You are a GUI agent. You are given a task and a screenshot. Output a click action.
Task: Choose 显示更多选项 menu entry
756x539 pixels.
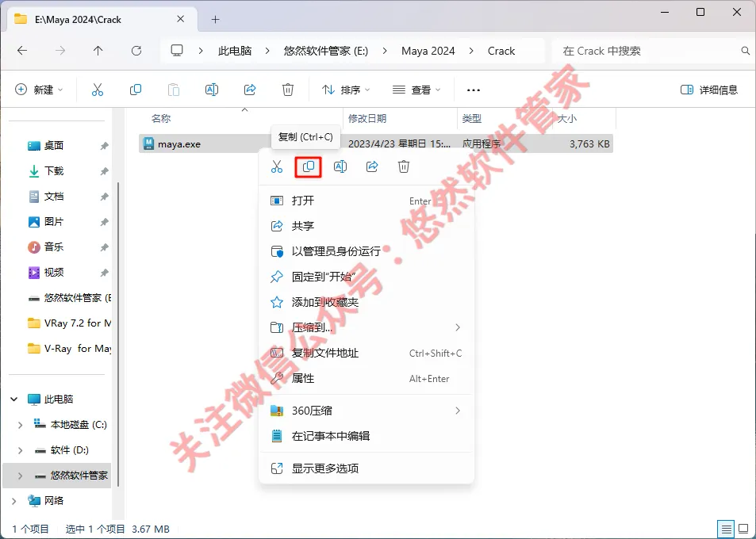pyautogui.click(x=366, y=468)
